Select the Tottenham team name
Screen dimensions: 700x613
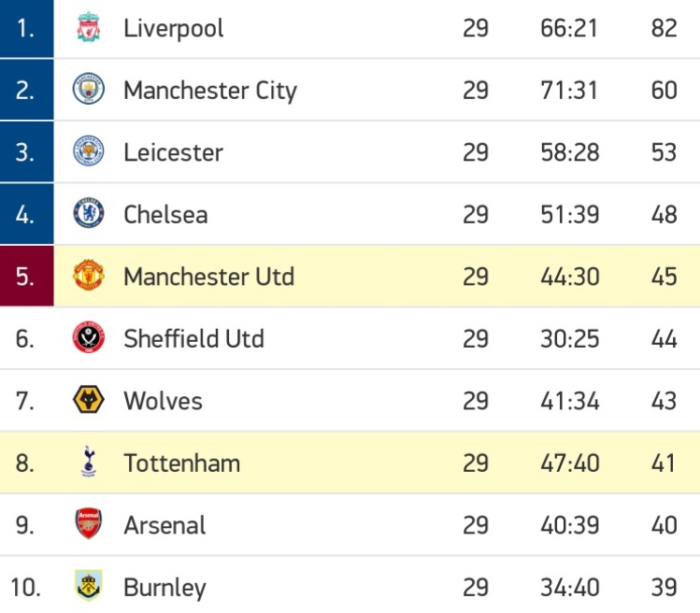[181, 463]
